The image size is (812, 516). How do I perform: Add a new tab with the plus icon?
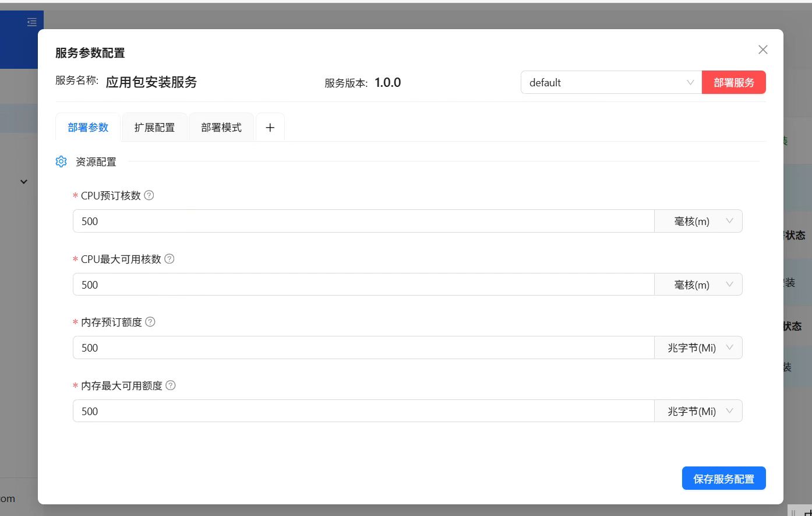[270, 127]
